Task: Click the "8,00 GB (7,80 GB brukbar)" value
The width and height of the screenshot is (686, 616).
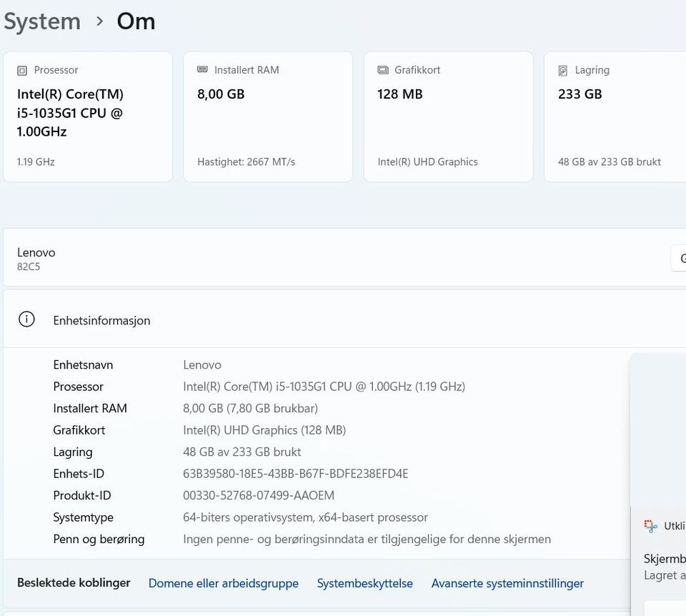Action: 251,409
